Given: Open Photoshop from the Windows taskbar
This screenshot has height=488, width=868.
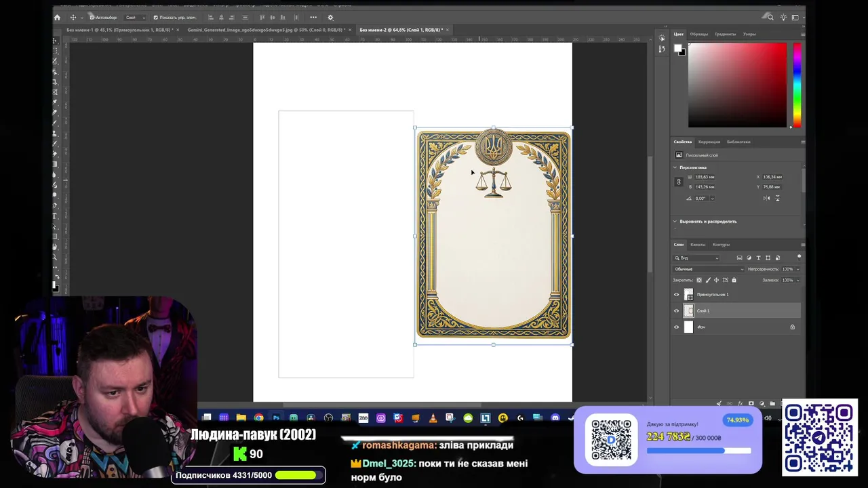Looking at the screenshot, I should [276, 418].
